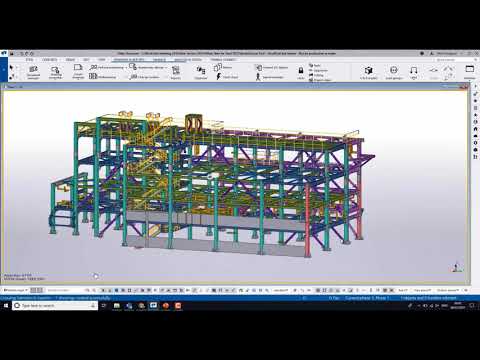480x360 pixels.
Task: Open the Analysis & design tab
Action: [188, 59]
